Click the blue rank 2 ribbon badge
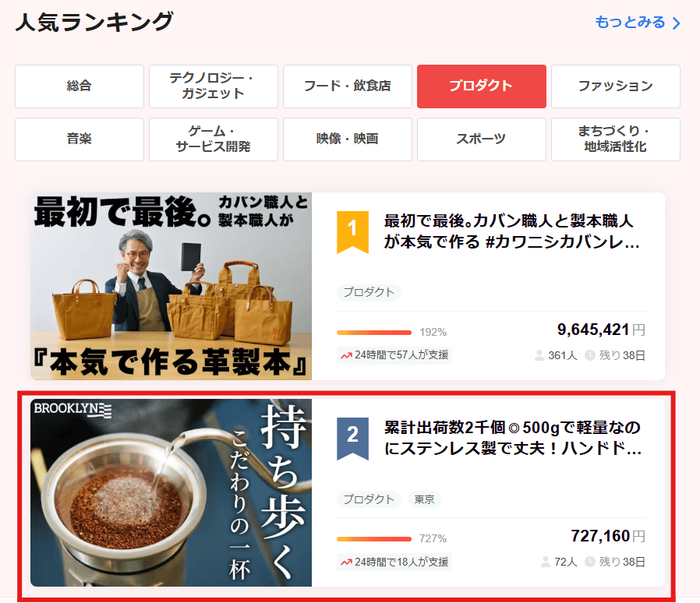 tap(352, 436)
